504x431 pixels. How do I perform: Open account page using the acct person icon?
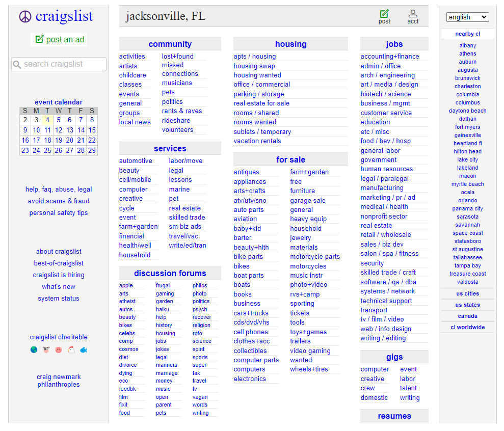pyautogui.click(x=413, y=13)
